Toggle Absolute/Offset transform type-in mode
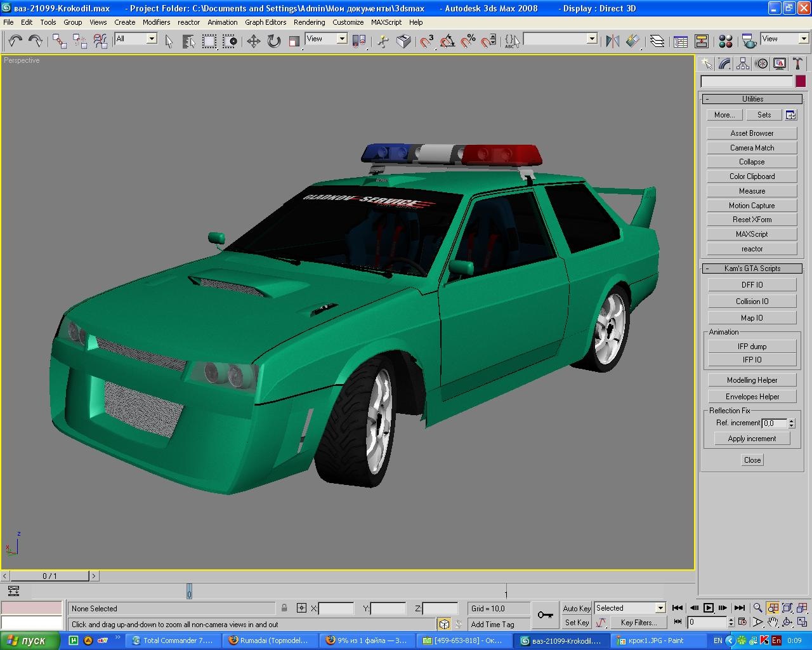Screen dimensions: 812x650 [x=301, y=608]
